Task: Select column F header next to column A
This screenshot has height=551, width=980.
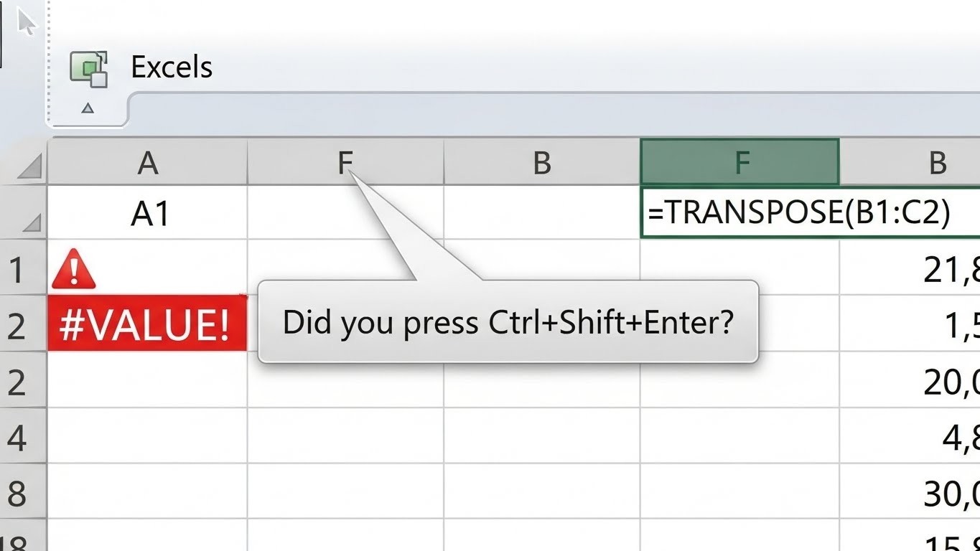Action: [345, 163]
